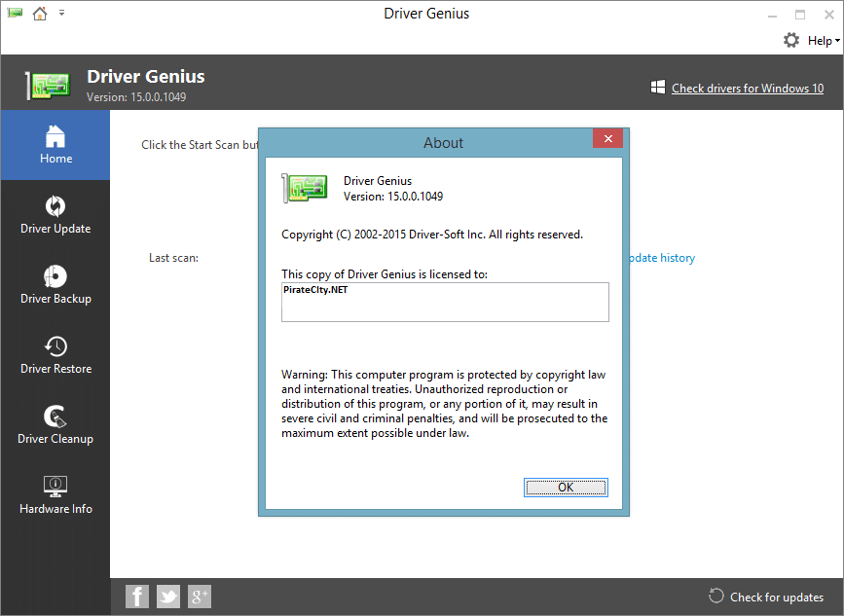Click the settings gear icon
Viewport: 844px width, 616px height.
tap(791, 40)
